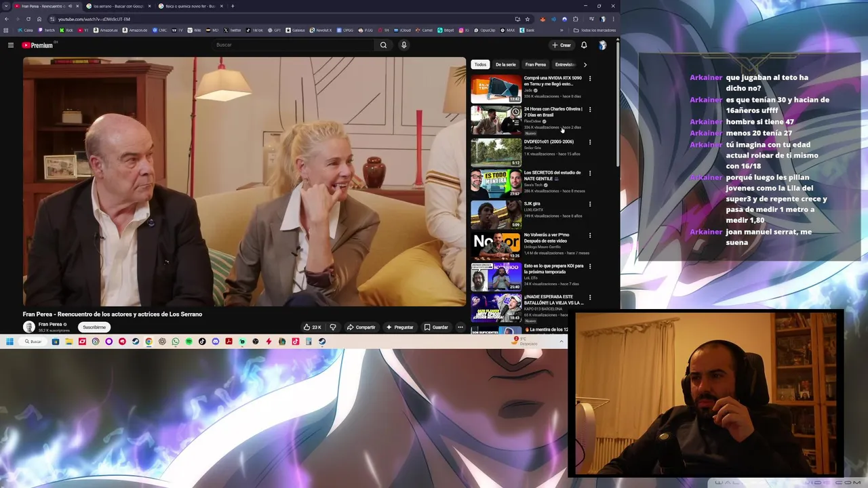Select the De la serie filter chip

[x=505, y=64]
